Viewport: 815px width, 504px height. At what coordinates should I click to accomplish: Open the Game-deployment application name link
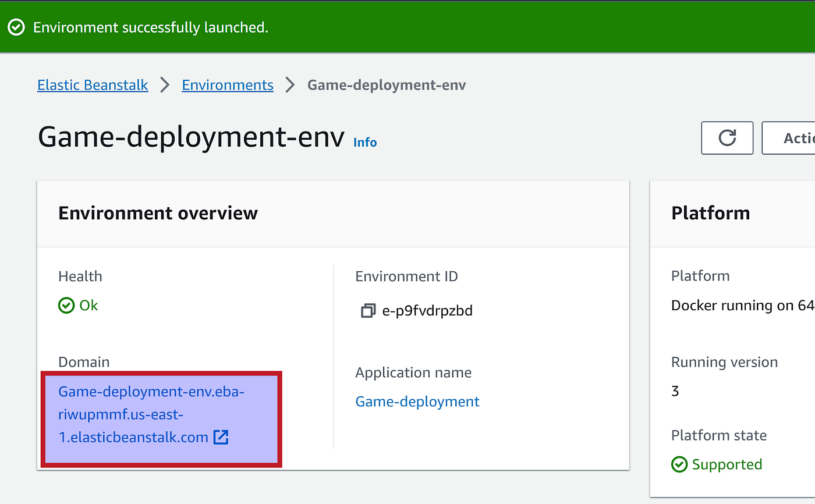point(417,402)
